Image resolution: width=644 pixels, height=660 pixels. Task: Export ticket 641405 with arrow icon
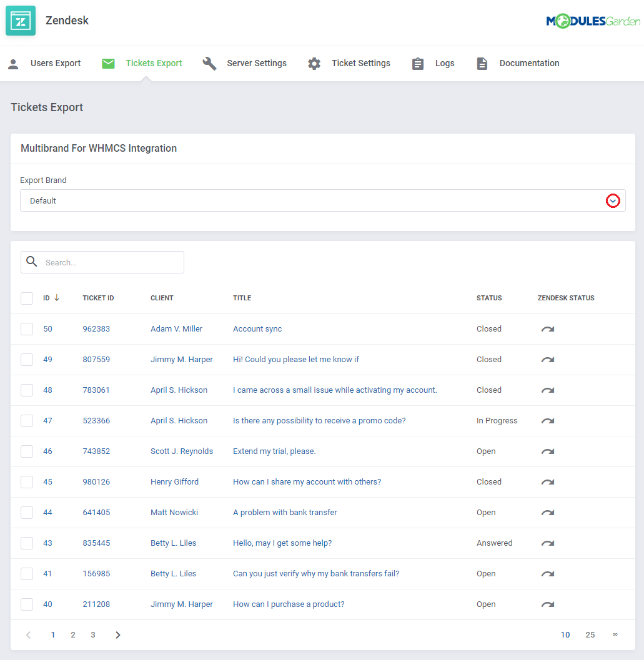point(548,513)
